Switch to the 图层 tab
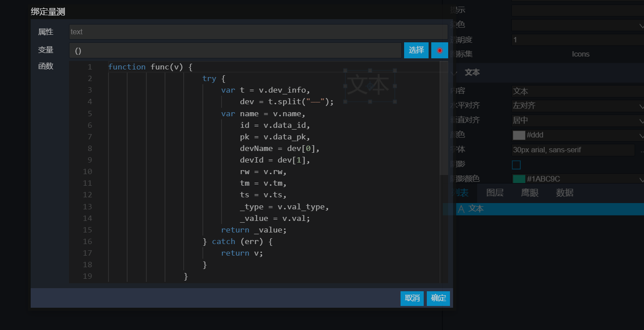 [x=494, y=193]
